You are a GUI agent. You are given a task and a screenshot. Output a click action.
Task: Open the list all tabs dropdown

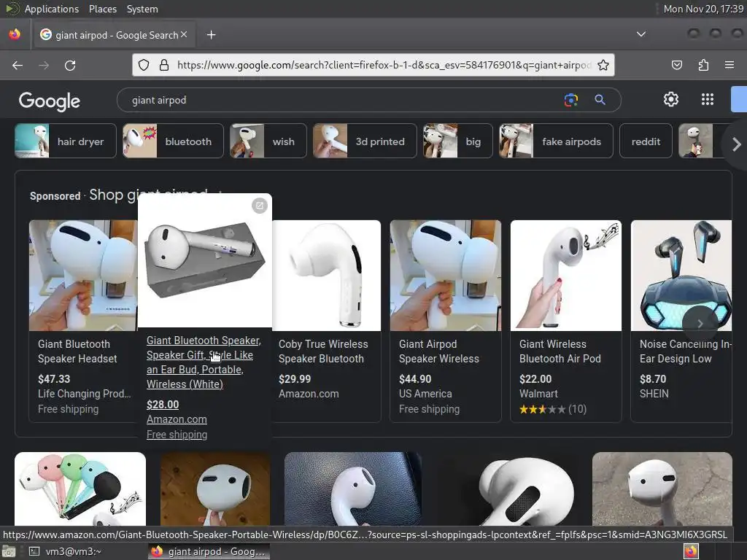coord(641,34)
